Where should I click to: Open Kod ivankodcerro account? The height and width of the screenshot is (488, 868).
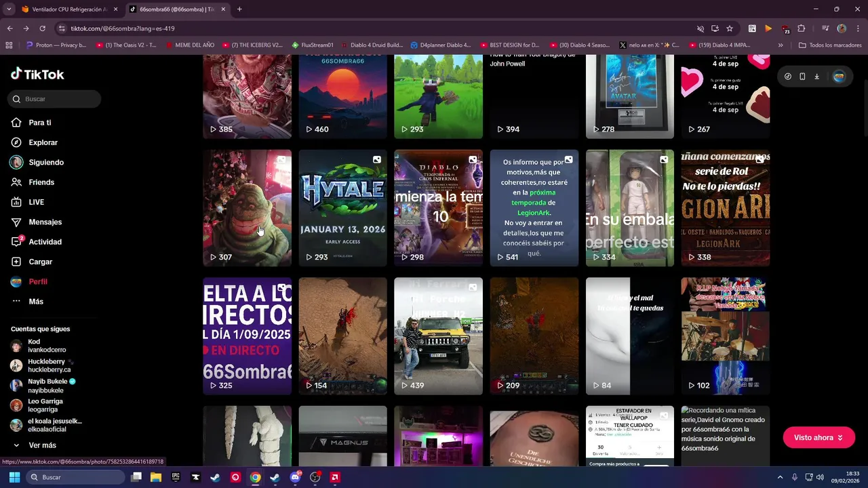click(x=38, y=346)
